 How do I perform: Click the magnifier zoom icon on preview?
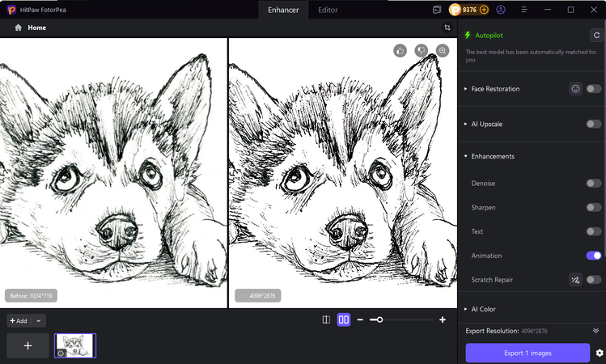tap(443, 50)
